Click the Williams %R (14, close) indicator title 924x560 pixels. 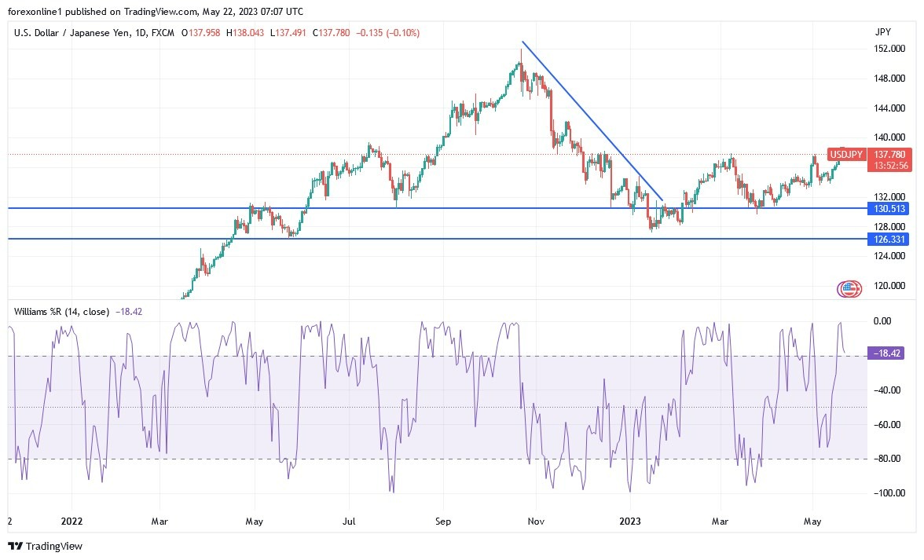coord(61,312)
